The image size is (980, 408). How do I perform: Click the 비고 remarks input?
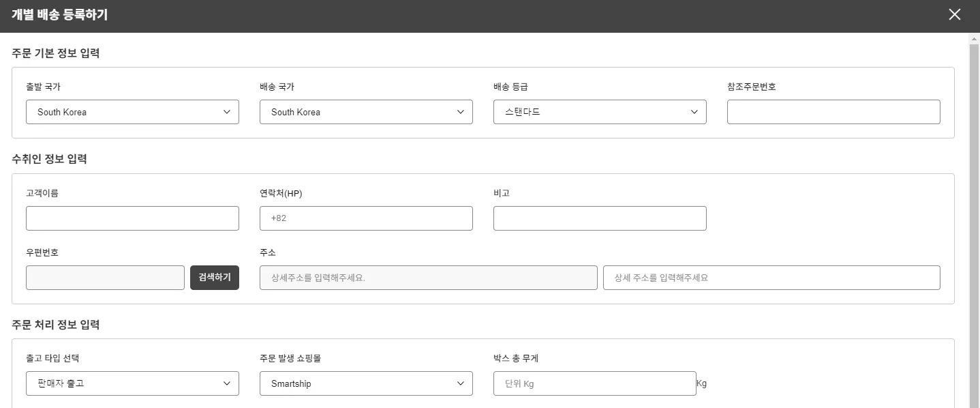point(599,218)
